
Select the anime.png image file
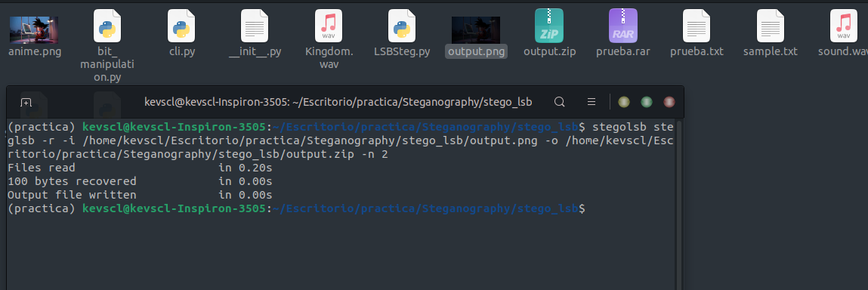[x=34, y=30]
